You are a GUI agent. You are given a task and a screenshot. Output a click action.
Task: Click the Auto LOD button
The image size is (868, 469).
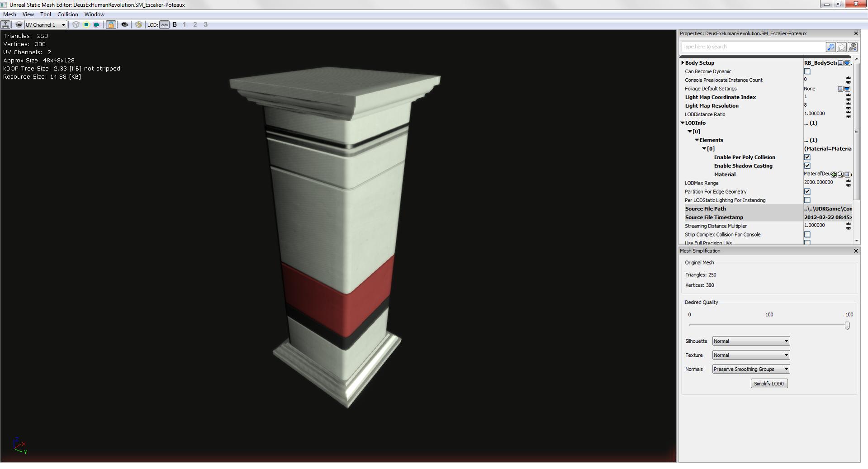tap(163, 25)
